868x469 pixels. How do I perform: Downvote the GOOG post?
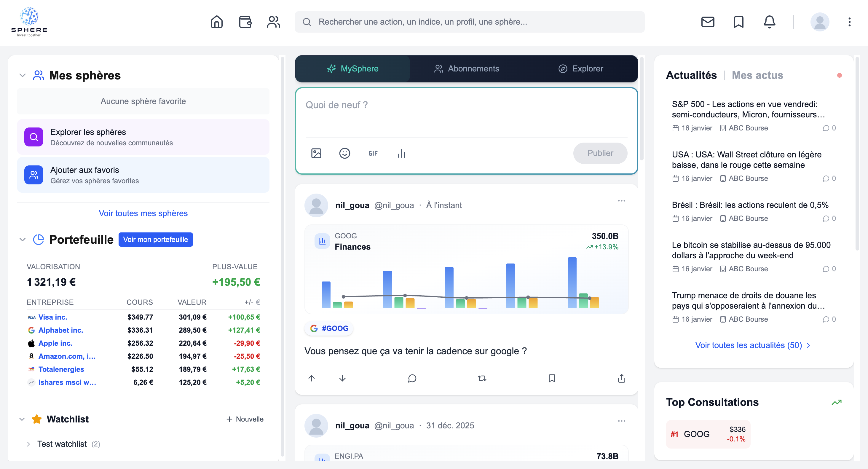click(x=342, y=378)
